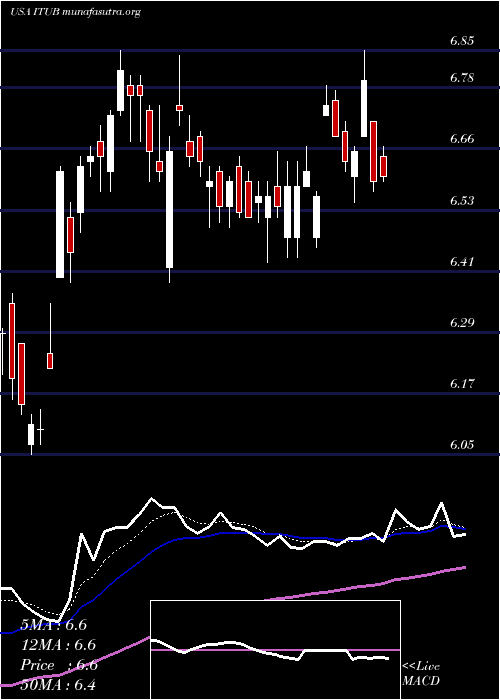
Task: Click the '<<Live MACD' label
Action: click(421, 674)
